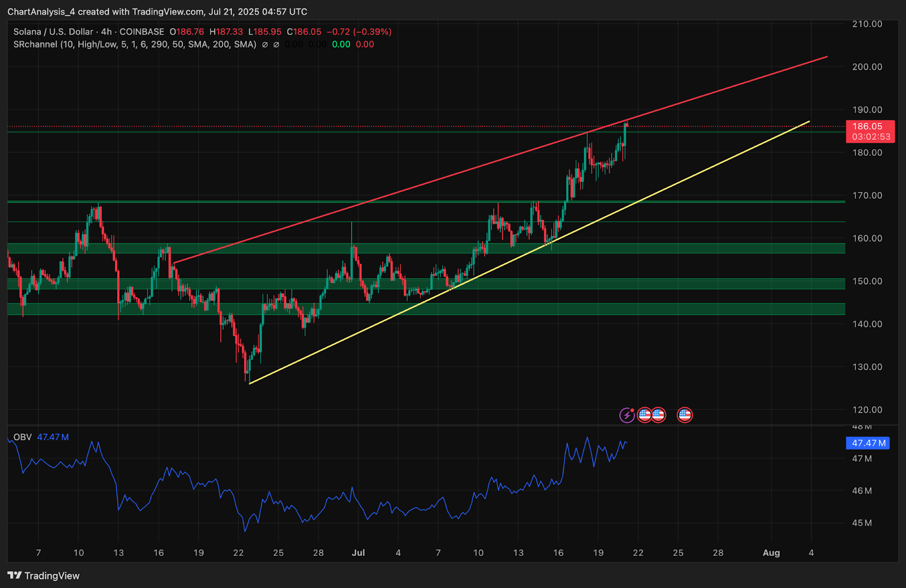Click the Aug label on the time axis
906x588 pixels.
click(771, 553)
